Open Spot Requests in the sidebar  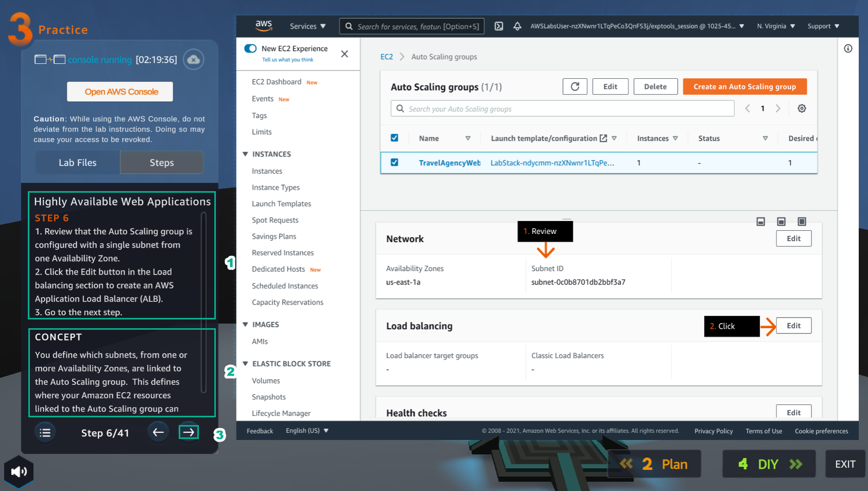tap(275, 220)
